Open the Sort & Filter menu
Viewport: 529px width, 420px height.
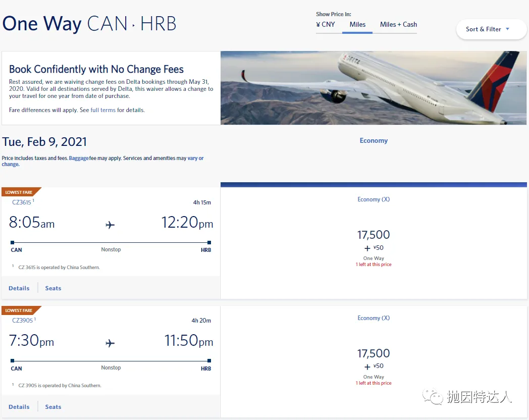[491, 29]
